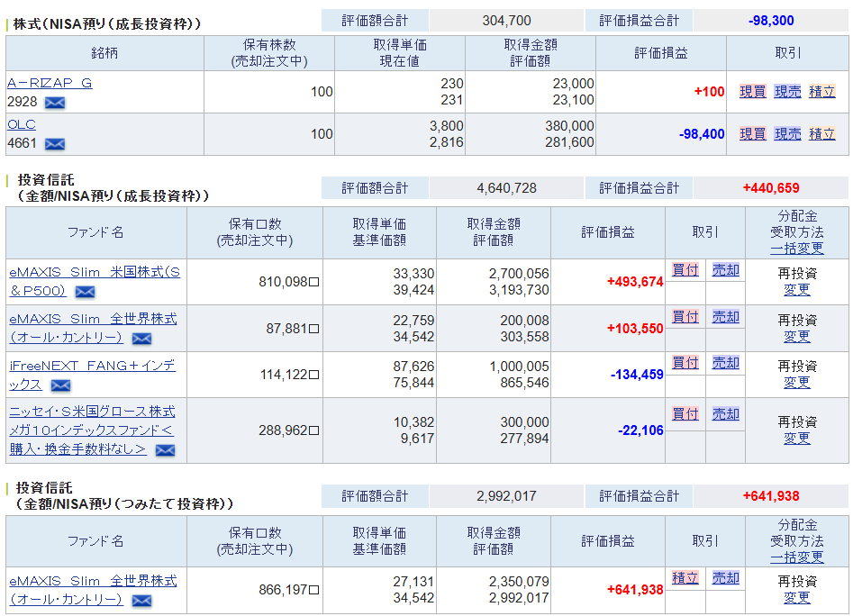Open the OLC stock name link
This screenshot has height=616, width=853.
(x=22, y=125)
